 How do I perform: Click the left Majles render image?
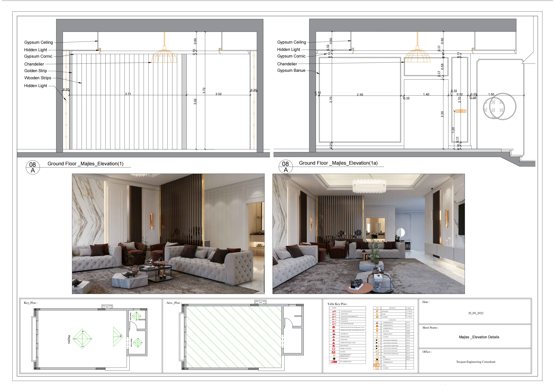pyautogui.click(x=168, y=234)
